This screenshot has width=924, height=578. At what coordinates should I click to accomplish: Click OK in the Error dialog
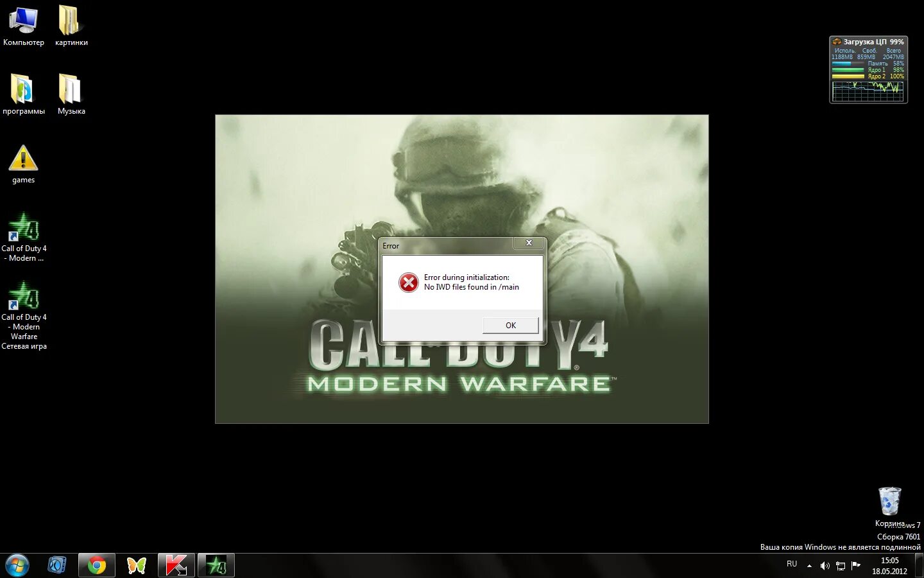[510, 326]
